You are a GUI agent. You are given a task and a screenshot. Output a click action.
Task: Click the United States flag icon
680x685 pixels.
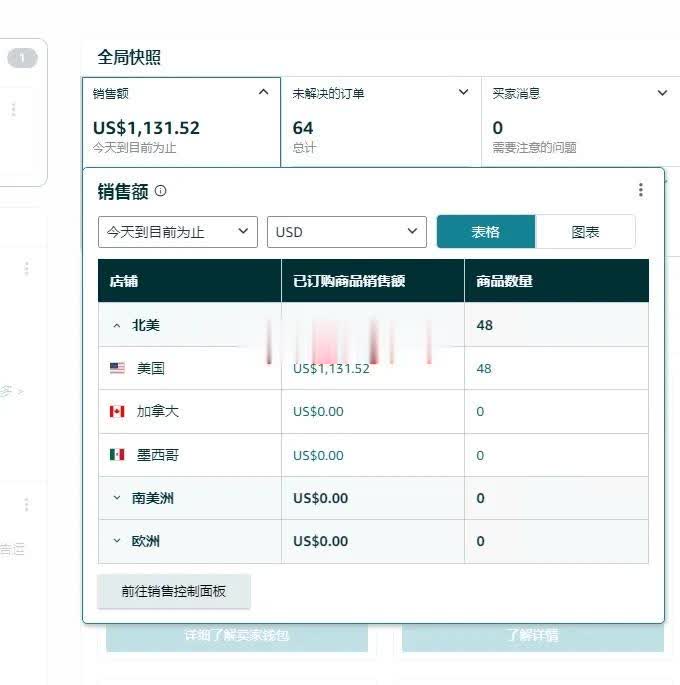tap(117, 368)
